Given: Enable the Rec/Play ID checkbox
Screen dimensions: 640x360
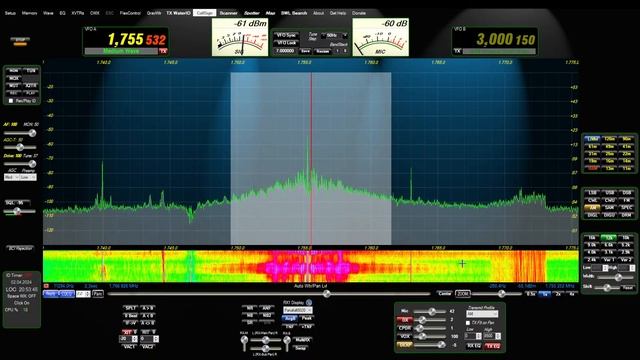Looking at the screenshot, I should coord(11,101).
